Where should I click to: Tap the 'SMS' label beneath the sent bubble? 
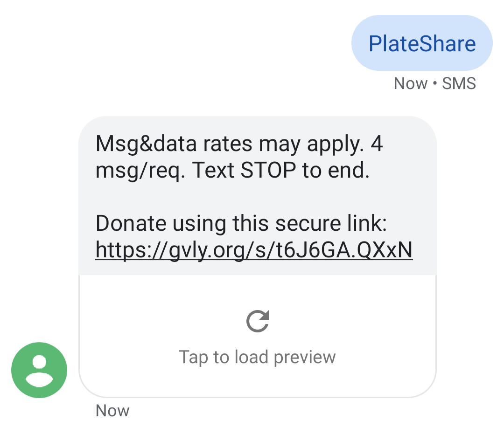coord(459,83)
